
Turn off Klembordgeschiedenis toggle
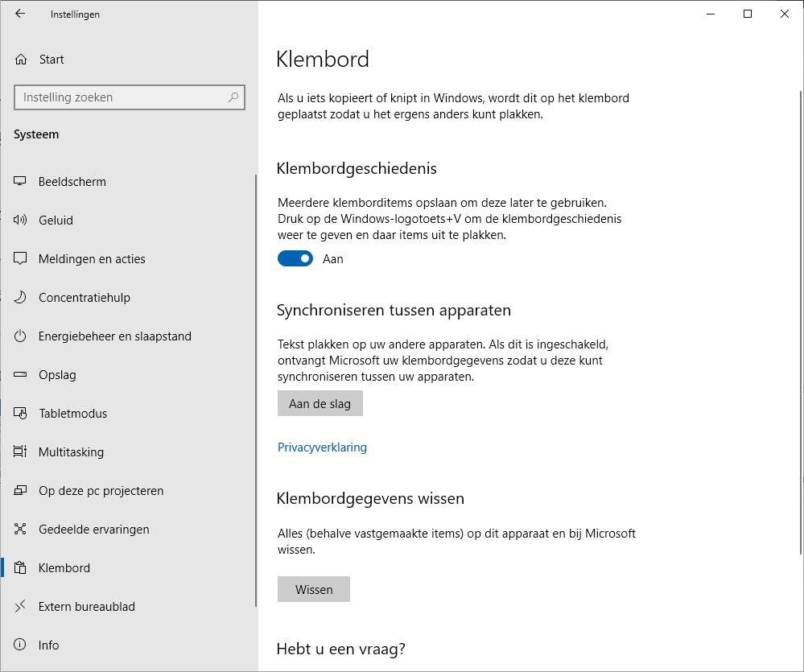coord(295,258)
